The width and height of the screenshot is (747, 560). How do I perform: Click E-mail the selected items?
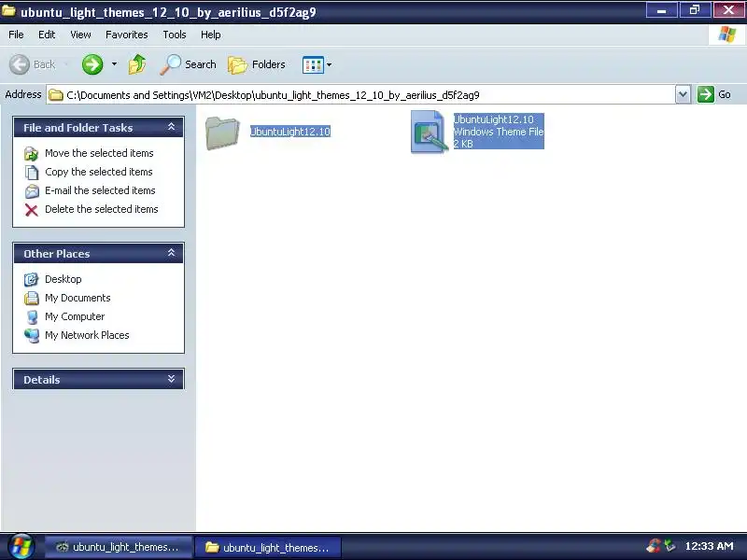click(100, 190)
